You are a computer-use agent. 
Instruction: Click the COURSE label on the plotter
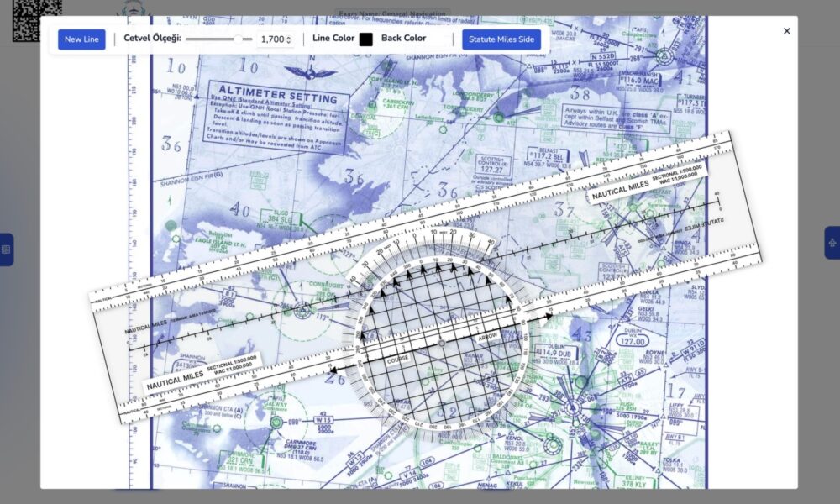pos(397,359)
